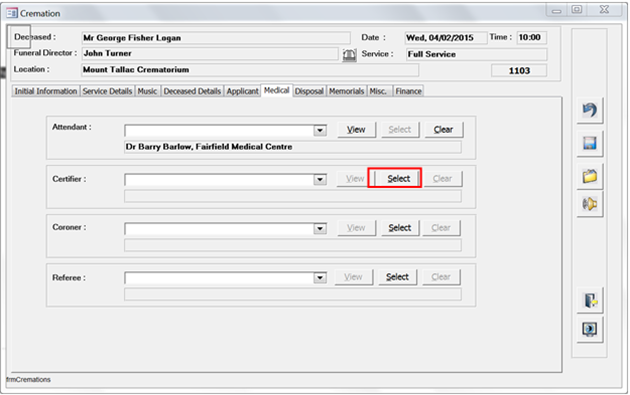Click the monitor screen icon
The height and width of the screenshot is (395, 630).
tap(589, 330)
